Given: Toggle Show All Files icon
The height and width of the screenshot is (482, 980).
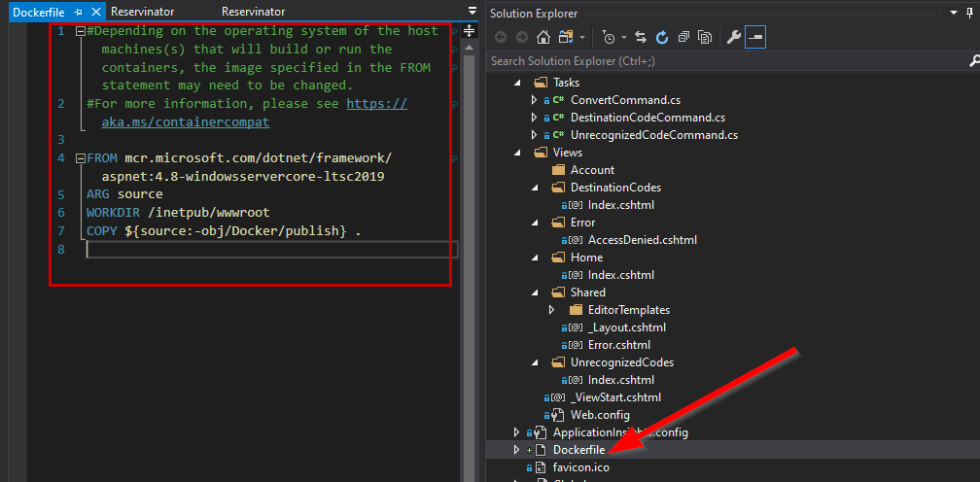Looking at the screenshot, I should tap(705, 38).
